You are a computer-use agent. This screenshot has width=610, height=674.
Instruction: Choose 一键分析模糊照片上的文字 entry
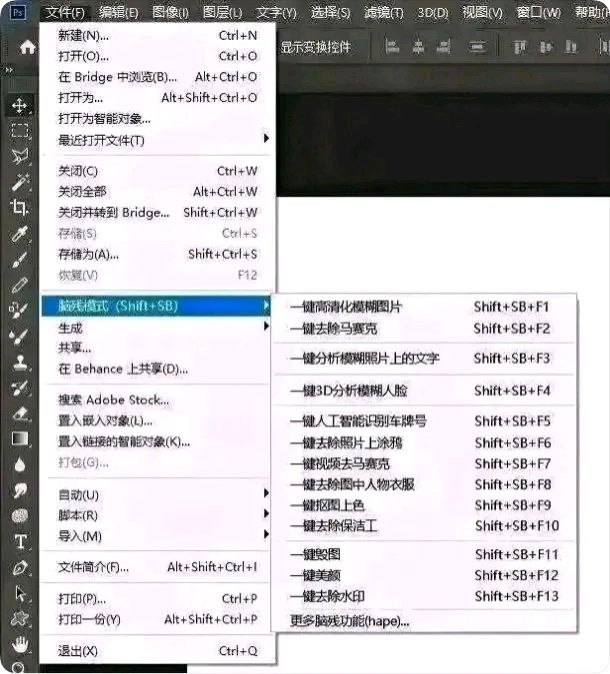pos(424,358)
